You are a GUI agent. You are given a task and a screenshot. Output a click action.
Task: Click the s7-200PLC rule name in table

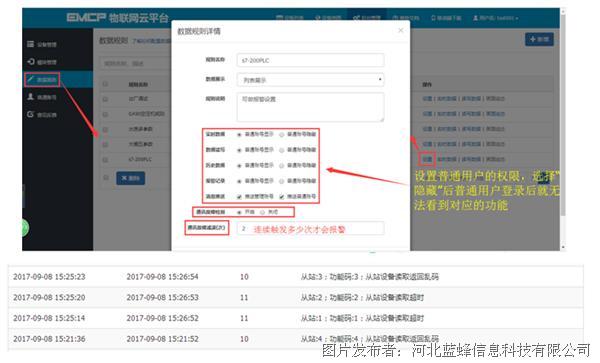pyautogui.click(x=140, y=159)
